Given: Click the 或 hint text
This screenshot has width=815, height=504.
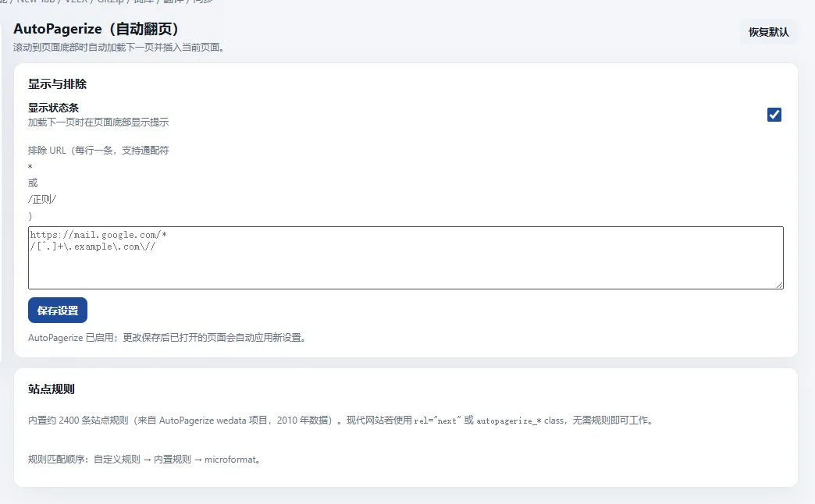Looking at the screenshot, I should 33,183.
